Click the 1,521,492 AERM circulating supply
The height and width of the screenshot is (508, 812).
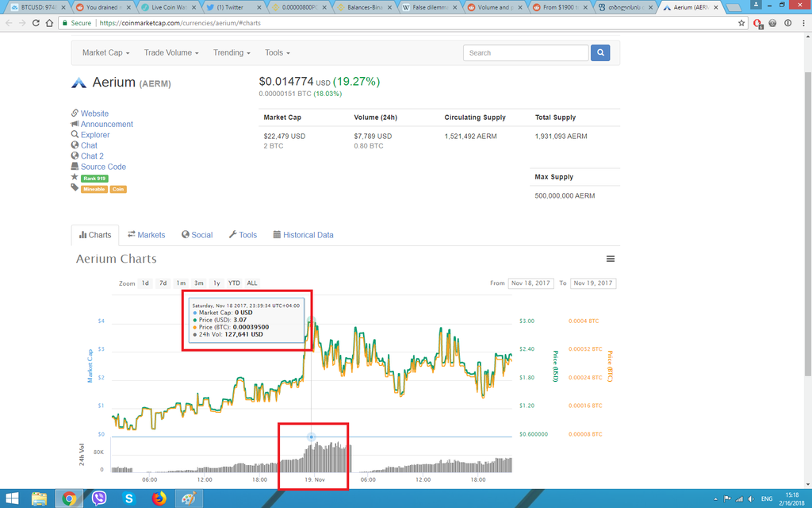coord(470,137)
